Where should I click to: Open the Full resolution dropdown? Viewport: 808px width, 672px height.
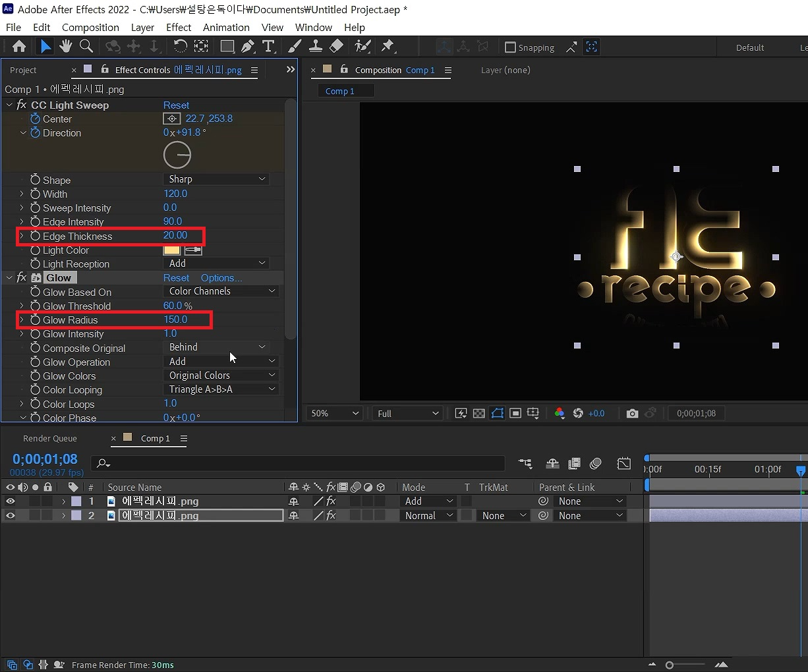407,413
